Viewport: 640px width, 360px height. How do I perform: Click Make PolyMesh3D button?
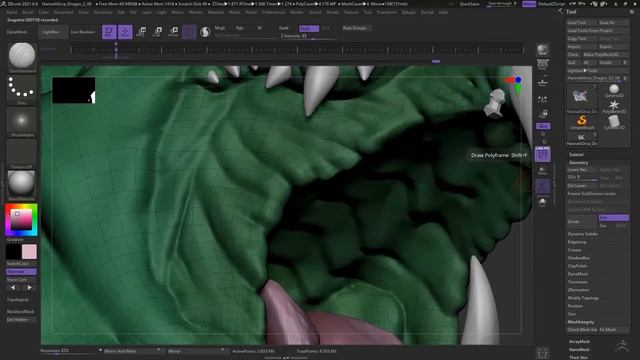point(606,55)
